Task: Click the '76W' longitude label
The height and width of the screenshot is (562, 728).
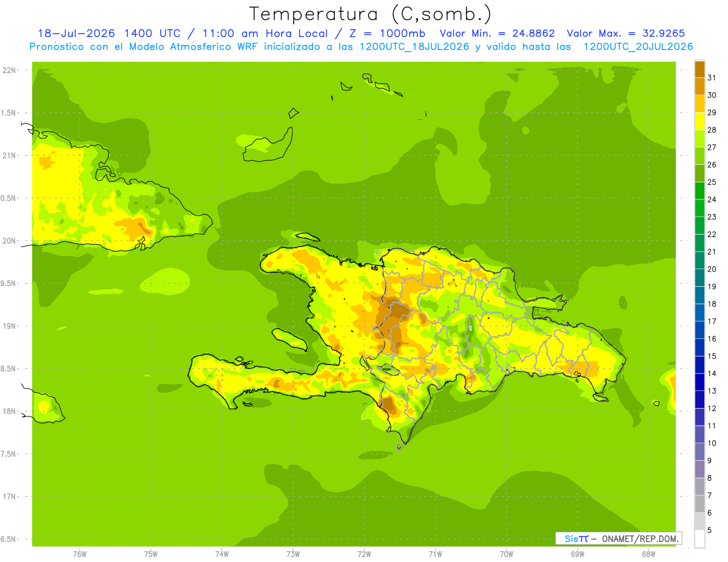Action: tap(79, 554)
